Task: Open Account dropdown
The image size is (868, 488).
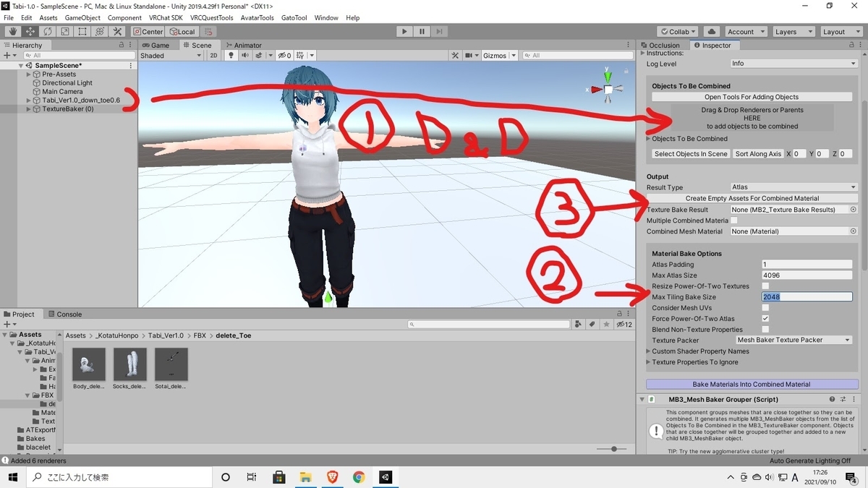Action: (x=746, y=32)
